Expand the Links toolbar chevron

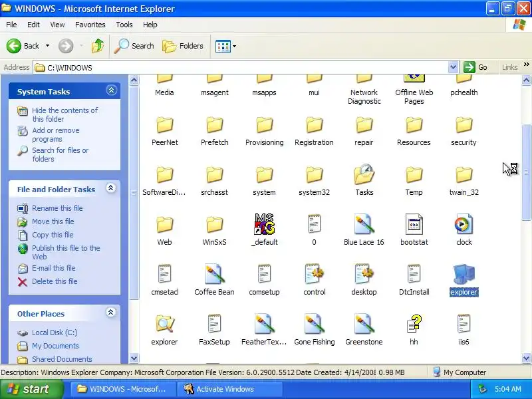pos(526,64)
